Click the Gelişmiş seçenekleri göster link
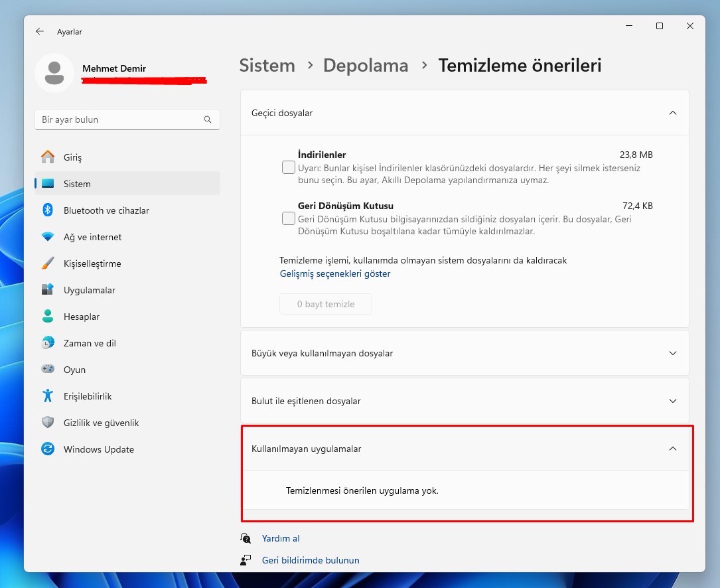The width and height of the screenshot is (720, 588). coord(334,273)
